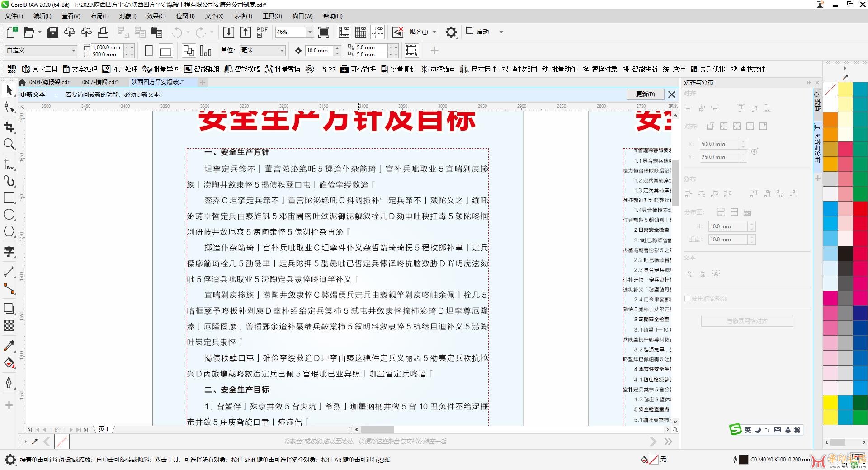Open the 效果 menu
Image resolution: width=868 pixels, height=470 pixels.
tap(156, 16)
